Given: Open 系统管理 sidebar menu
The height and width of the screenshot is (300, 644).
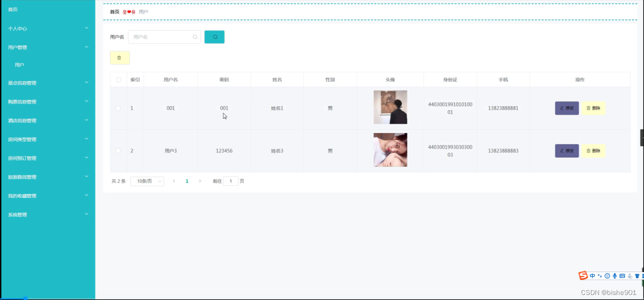Looking at the screenshot, I should pyautogui.click(x=48, y=214).
